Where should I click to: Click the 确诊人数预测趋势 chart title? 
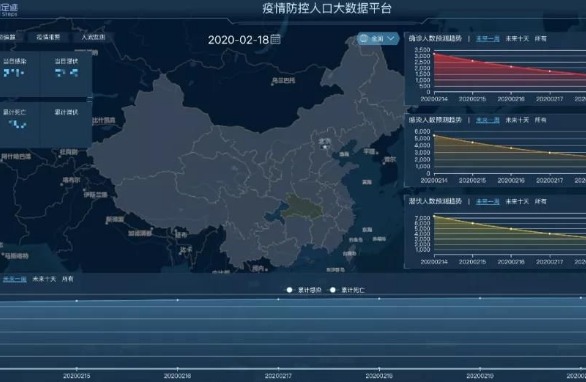[x=435, y=38]
